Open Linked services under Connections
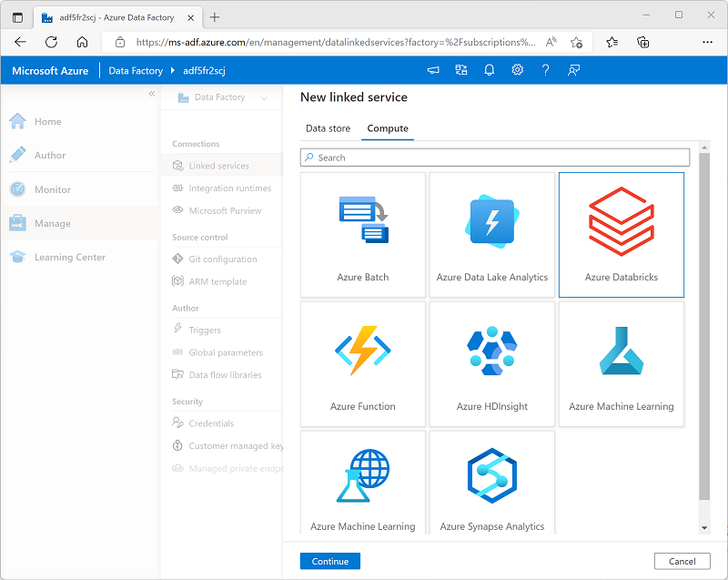The image size is (728, 580). click(x=222, y=166)
